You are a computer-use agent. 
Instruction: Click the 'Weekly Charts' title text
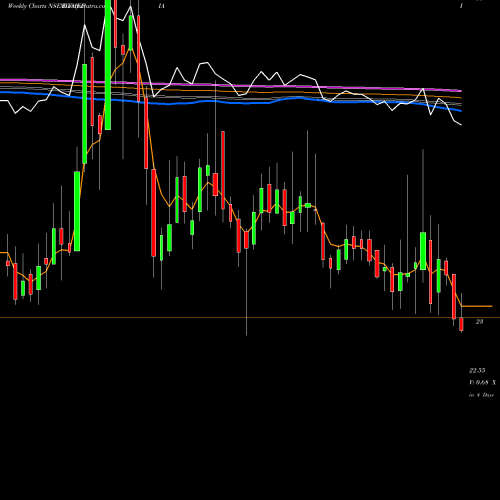[x=27, y=6]
